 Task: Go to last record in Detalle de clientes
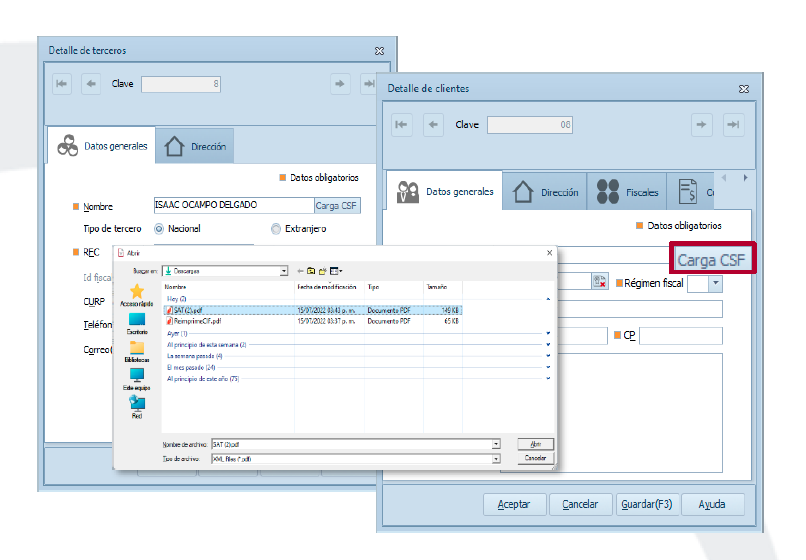(x=734, y=124)
